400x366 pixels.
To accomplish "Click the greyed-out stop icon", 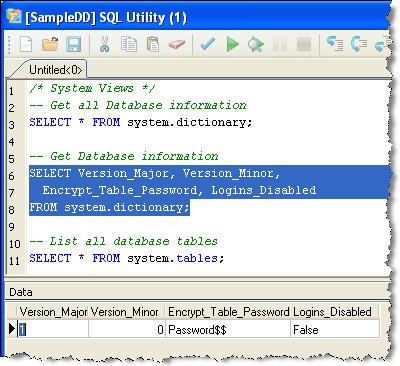I will (x=304, y=44).
